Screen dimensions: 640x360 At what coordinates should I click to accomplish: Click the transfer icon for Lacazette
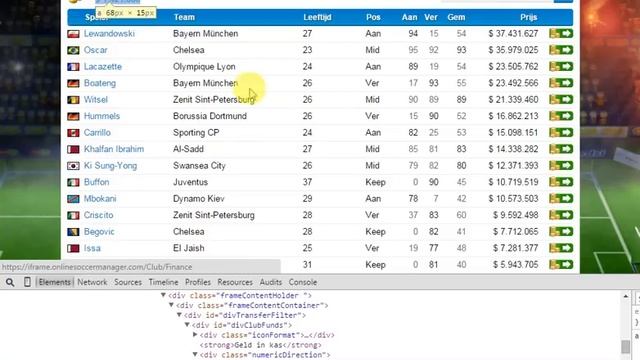coord(561,67)
